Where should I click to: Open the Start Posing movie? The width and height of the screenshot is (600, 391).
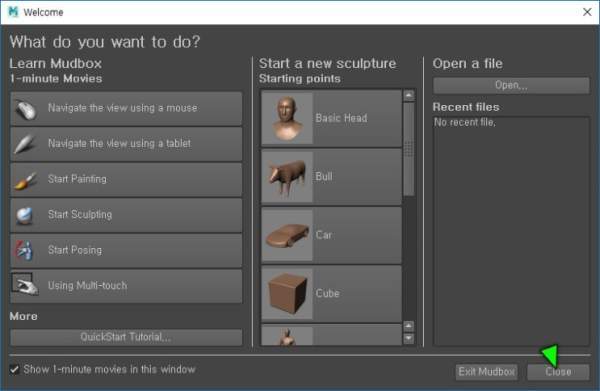tap(126, 251)
